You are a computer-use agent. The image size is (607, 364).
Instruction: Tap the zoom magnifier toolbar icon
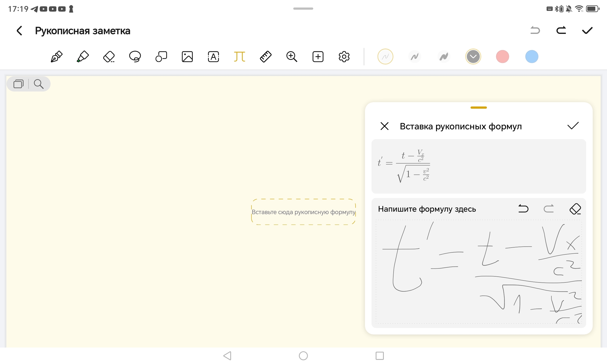click(x=292, y=57)
